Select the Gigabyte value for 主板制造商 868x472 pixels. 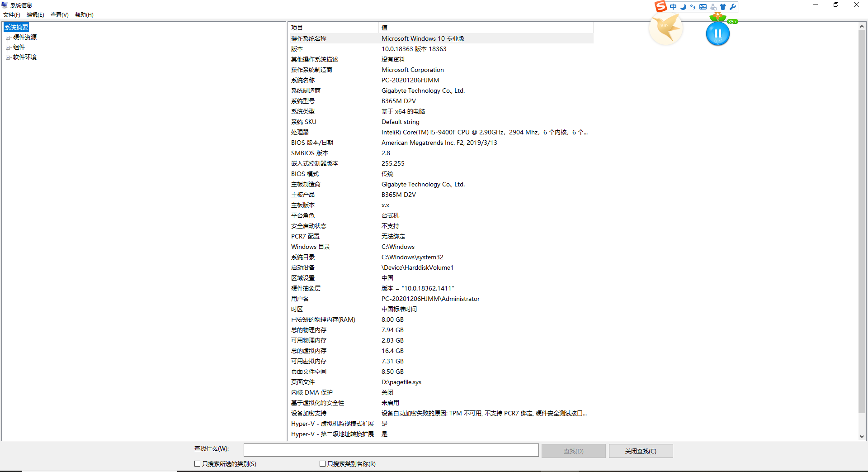click(x=423, y=184)
